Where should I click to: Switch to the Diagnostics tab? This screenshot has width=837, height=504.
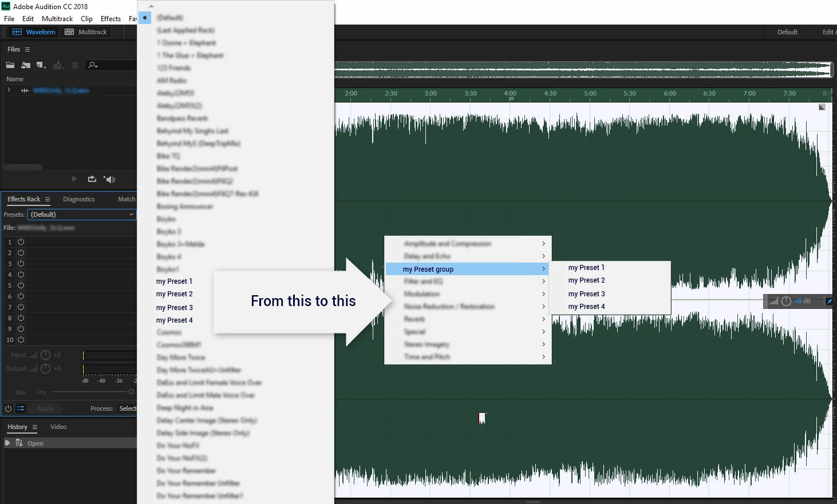tap(78, 200)
